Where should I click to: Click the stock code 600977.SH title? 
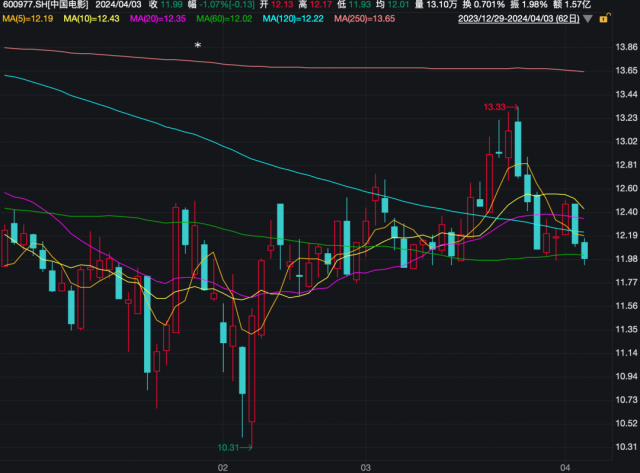click(x=45, y=5)
